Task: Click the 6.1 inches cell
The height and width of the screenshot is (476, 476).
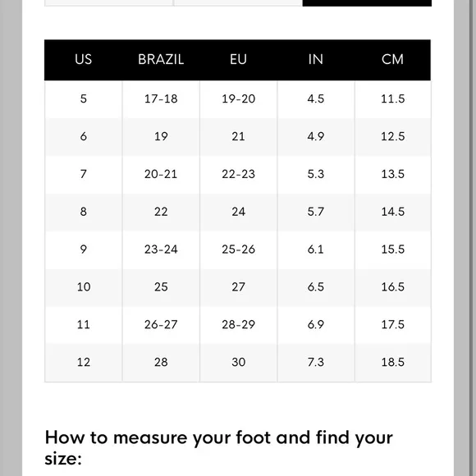Action: coord(316,249)
